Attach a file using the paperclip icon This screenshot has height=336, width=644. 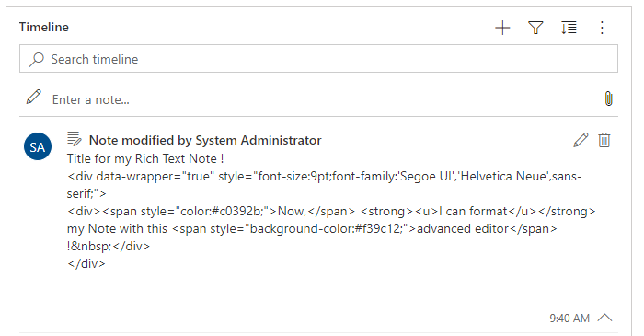(609, 99)
